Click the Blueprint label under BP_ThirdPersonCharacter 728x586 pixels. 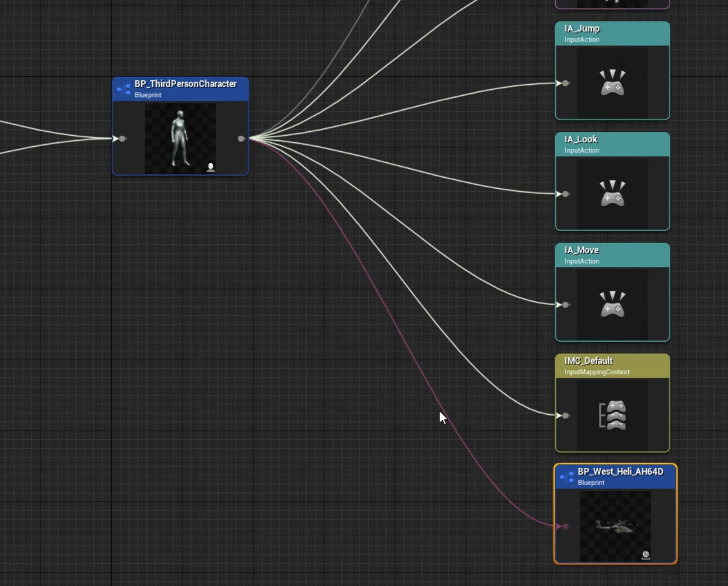[147, 95]
